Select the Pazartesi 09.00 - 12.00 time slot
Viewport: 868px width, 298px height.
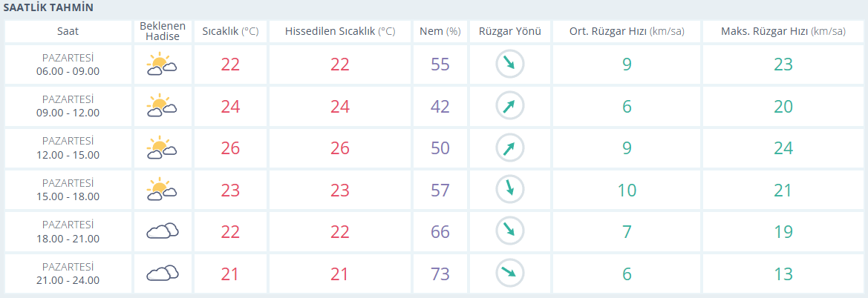(68, 107)
